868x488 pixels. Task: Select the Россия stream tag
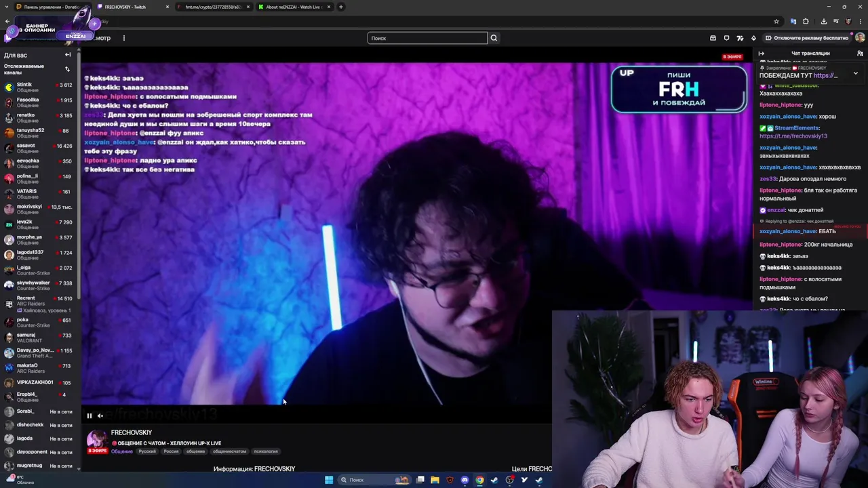click(171, 451)
